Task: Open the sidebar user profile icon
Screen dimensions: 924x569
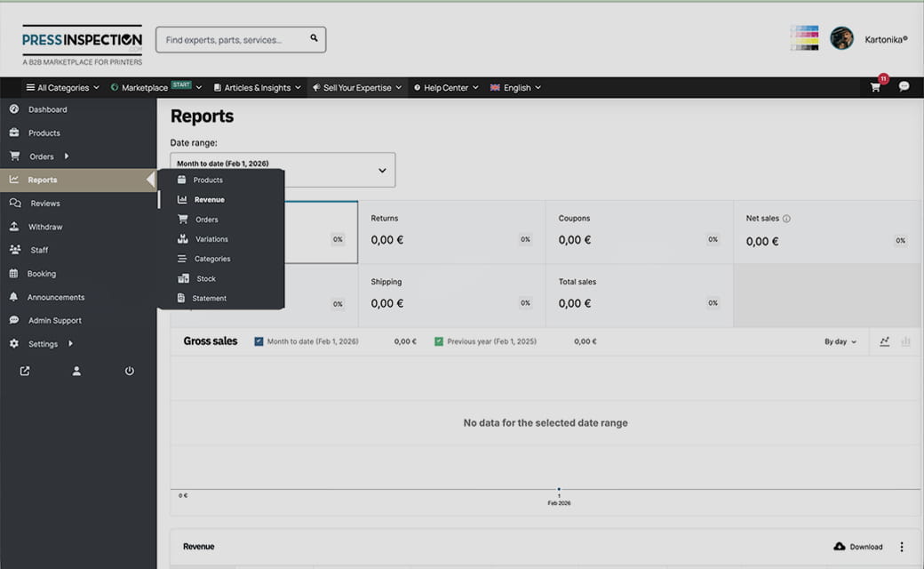Action: [76, 371]
